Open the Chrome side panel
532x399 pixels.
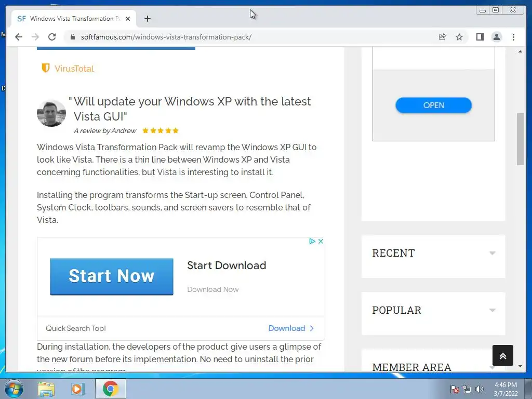(x=480, y=37)
